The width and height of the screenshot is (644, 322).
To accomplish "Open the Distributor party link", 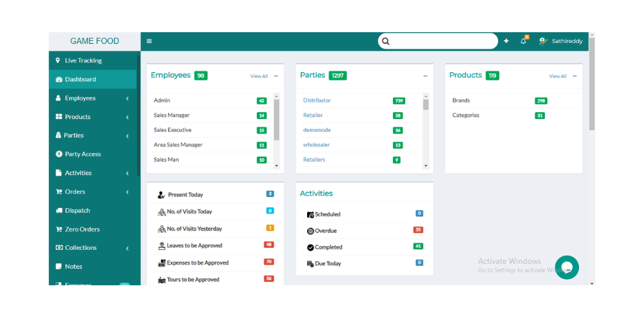I will pos(317,100).
